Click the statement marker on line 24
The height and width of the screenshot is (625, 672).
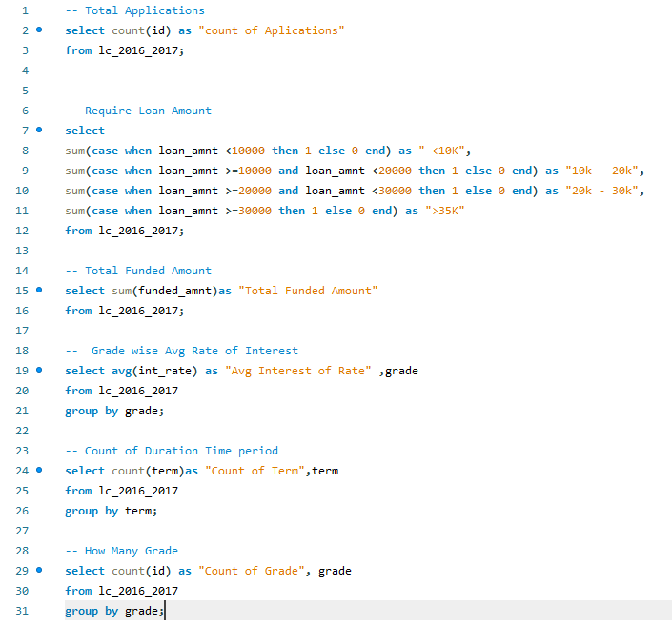[39, 471]
